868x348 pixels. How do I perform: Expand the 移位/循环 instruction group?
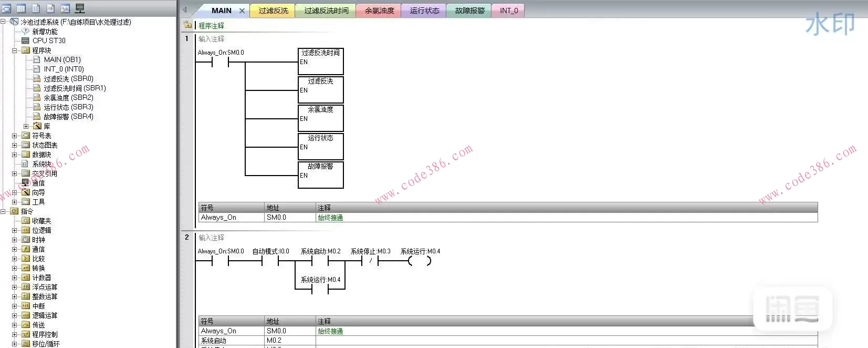[15, 344]
